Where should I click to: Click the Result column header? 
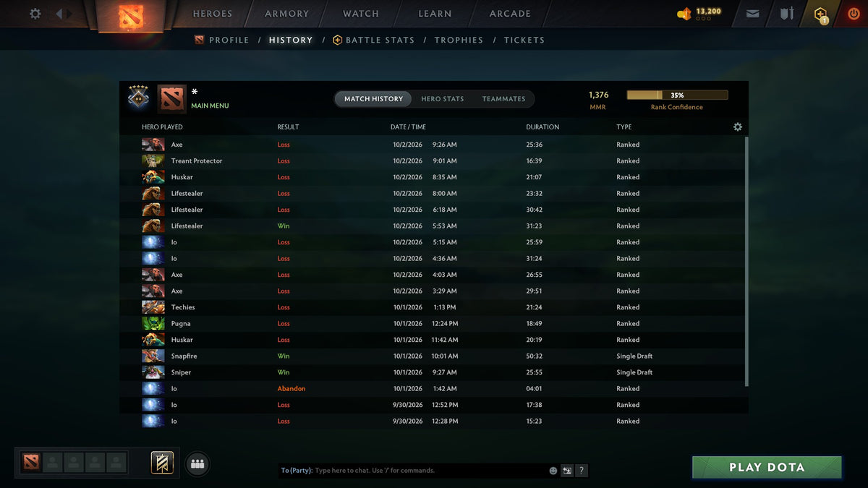pyautogui.click(x=288, y=127)
